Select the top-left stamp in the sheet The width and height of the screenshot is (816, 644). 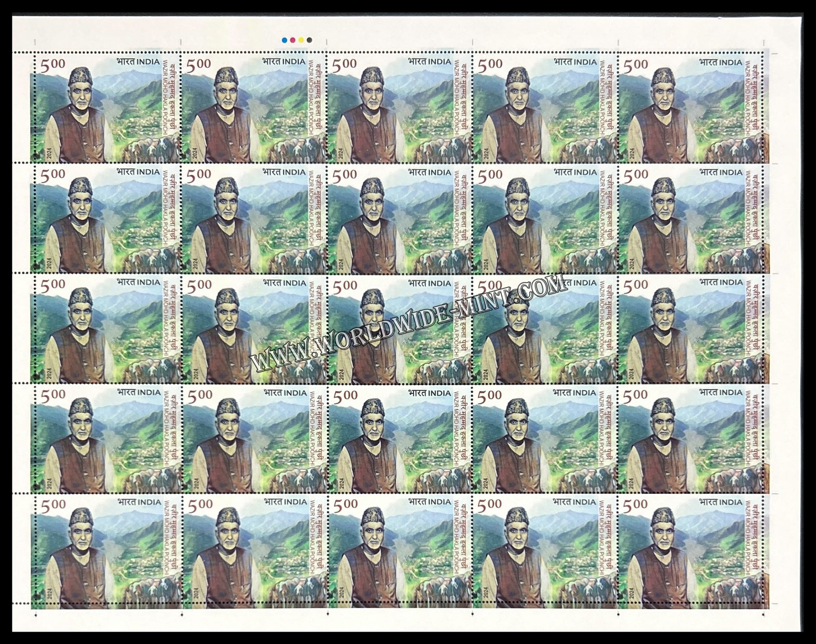[x=108, y=108]
